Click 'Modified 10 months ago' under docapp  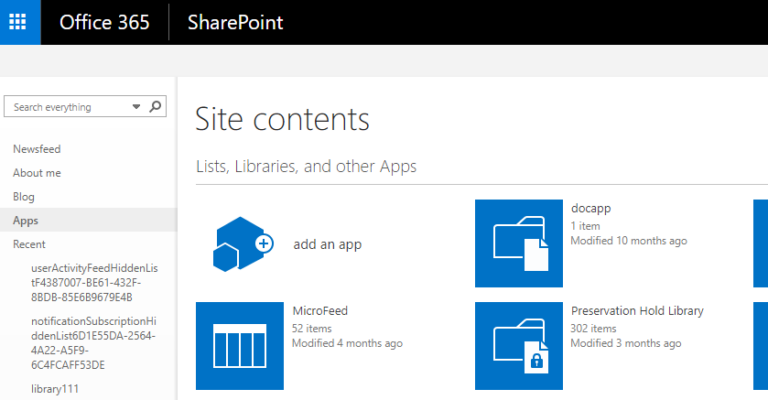tap(629, 241)
